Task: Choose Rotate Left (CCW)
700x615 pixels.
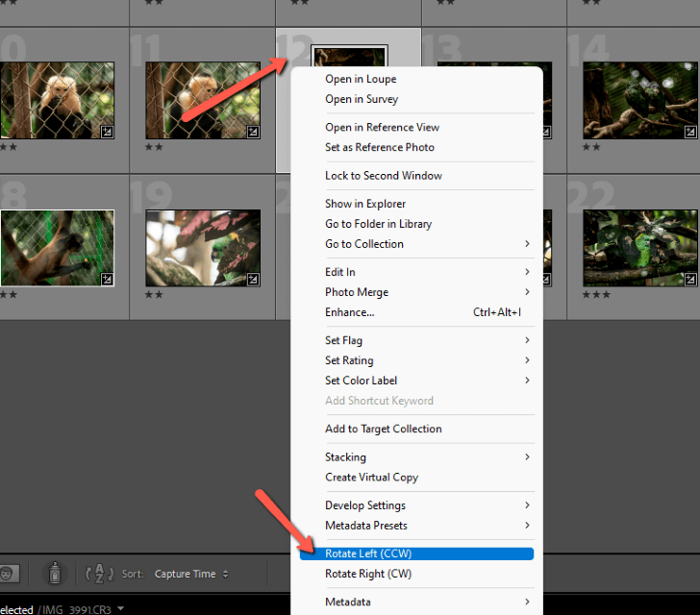Action: 416,553
